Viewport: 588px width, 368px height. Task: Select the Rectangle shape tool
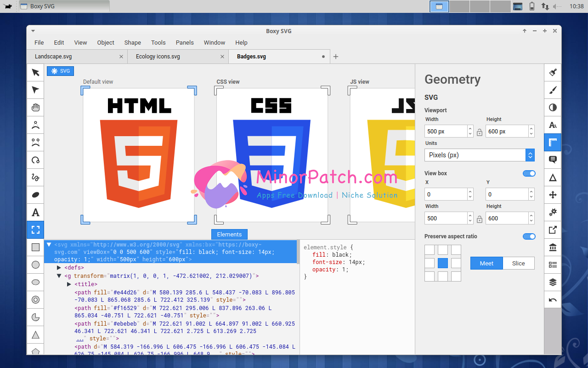(35, 247)
